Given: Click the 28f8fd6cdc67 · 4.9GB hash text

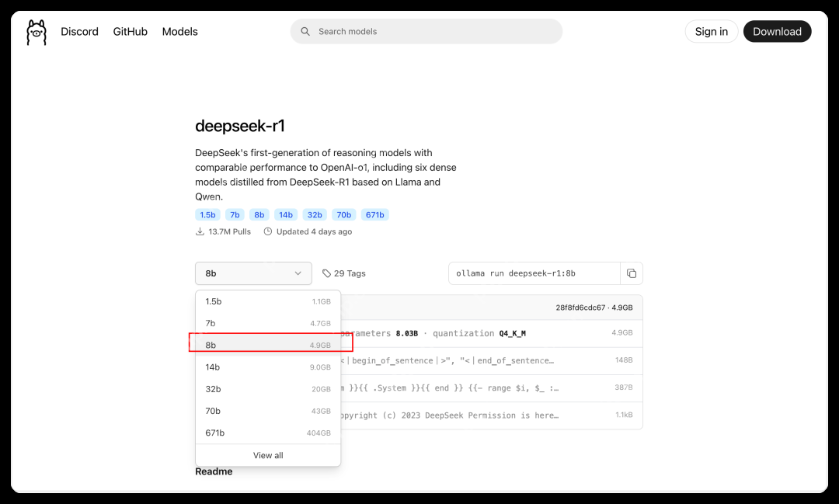Looking at the screenshot, I should click(594, 308).
